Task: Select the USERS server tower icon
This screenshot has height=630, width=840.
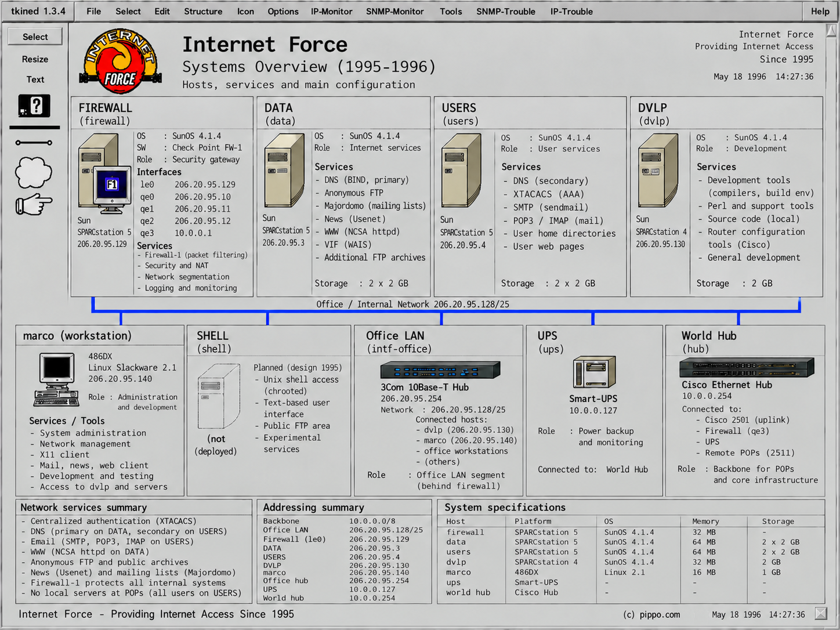Action: click(x=462, y=171)
